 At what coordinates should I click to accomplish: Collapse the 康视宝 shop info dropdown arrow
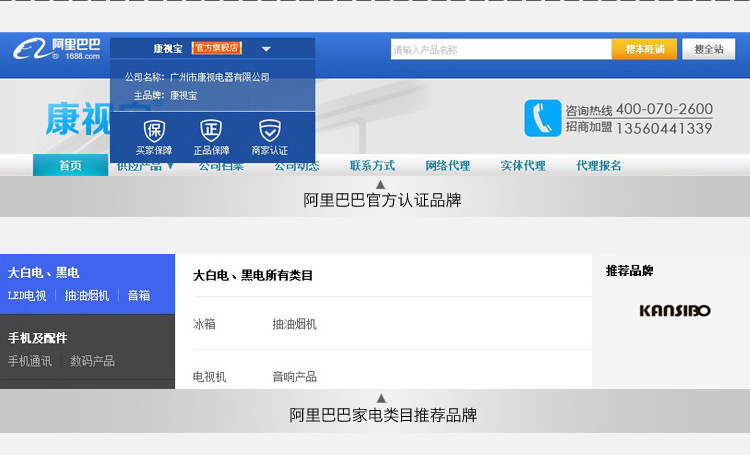click(266, 49)
